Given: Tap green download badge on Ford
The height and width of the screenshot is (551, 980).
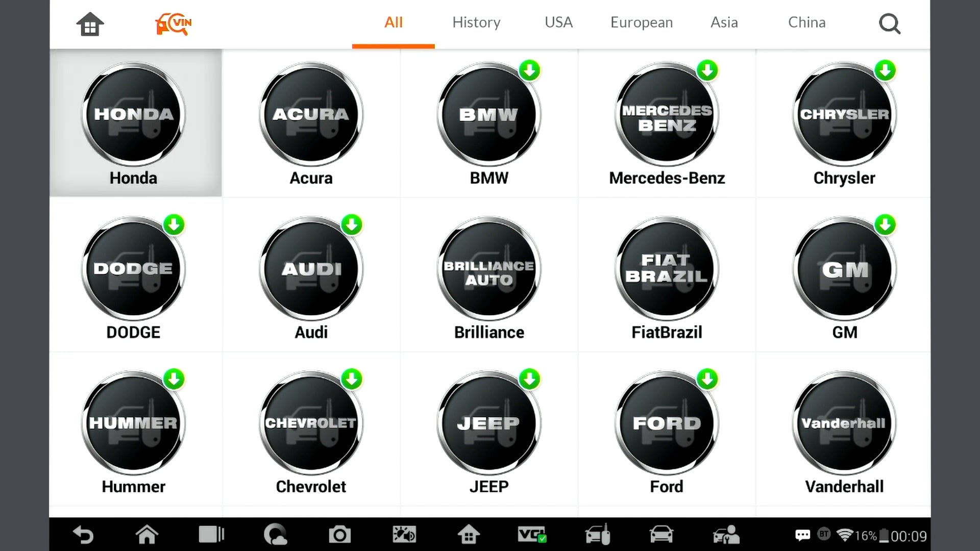Looking at the screenshot, I should (707, 379).
